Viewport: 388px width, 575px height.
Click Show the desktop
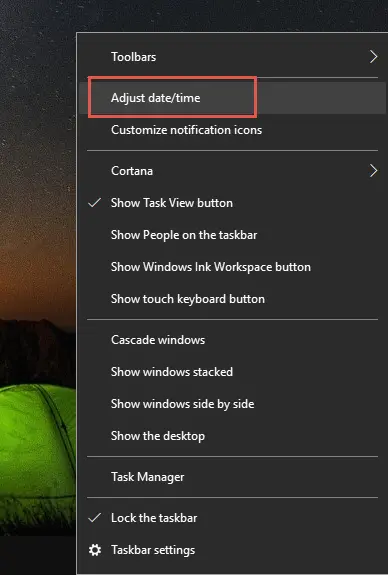[232, 436]
